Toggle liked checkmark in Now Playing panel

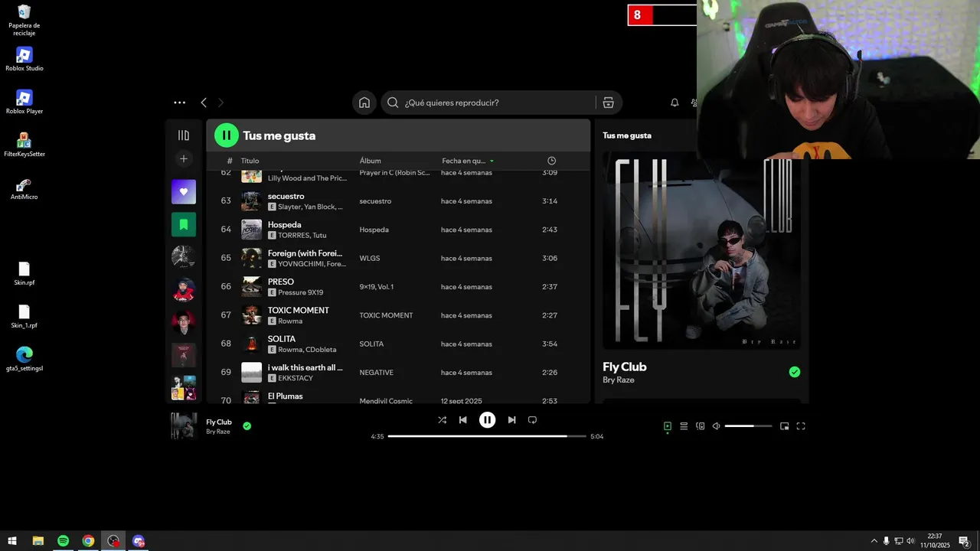click(795, 372)
